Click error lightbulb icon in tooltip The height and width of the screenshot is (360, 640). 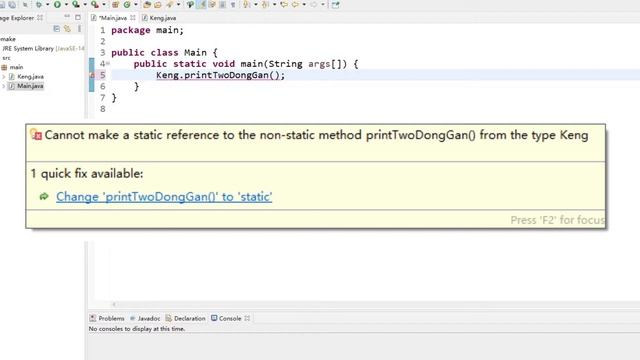tap(36, 134)
